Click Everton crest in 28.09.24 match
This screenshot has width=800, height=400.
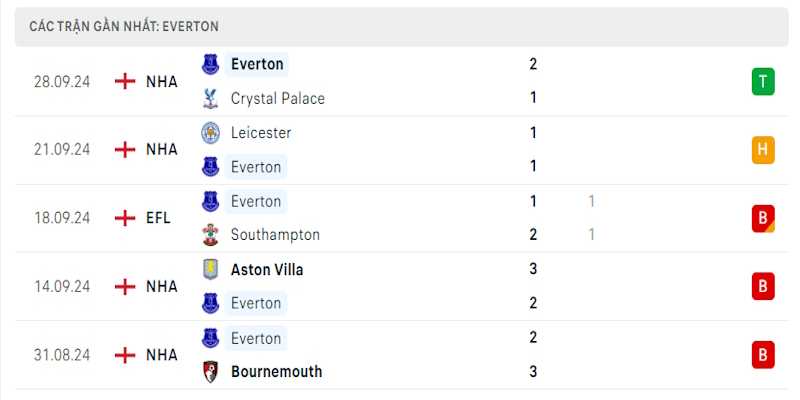click(210, 64)
